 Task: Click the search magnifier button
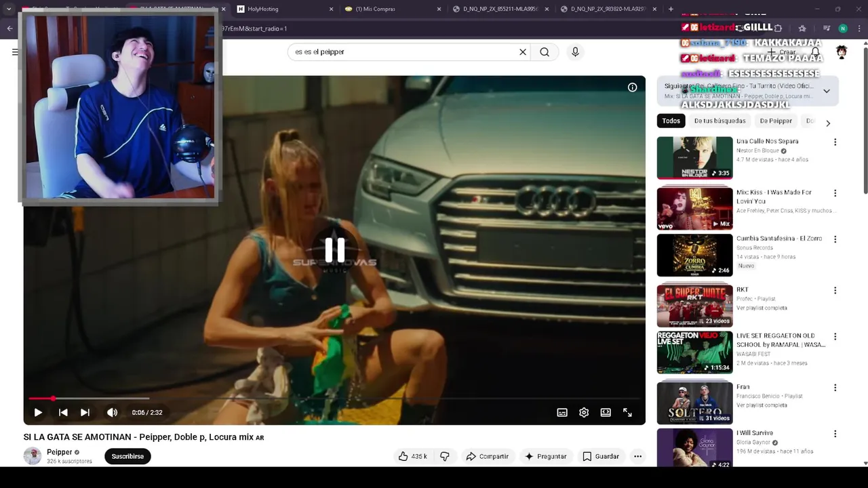(x=545, y=52)
